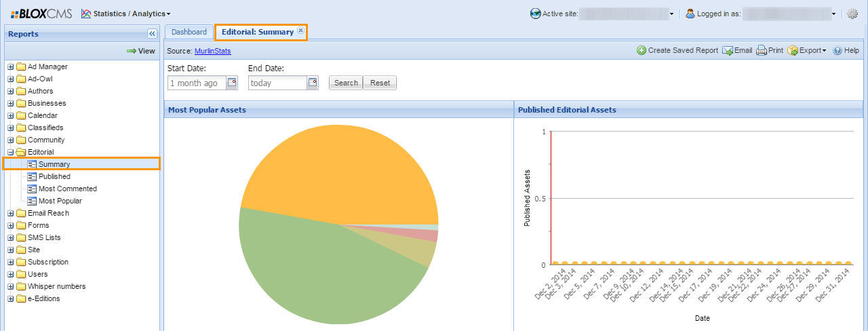Expand the e-Editions folder
This screenshot has height=333, width=868.
(11, 298)
